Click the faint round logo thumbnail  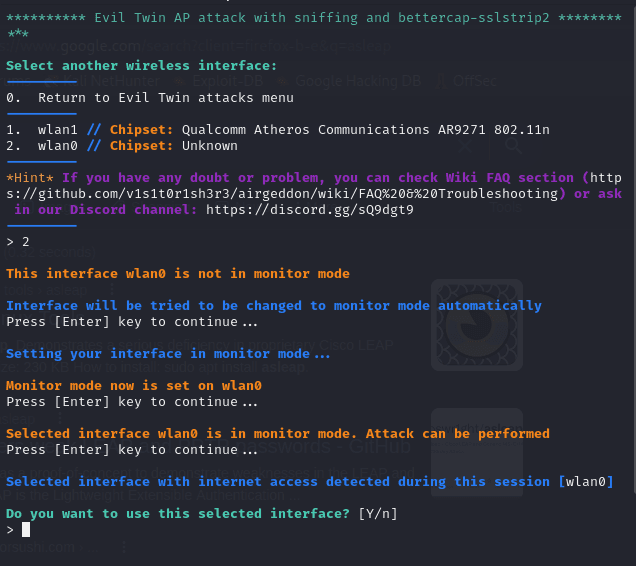(x=477, y=325)
